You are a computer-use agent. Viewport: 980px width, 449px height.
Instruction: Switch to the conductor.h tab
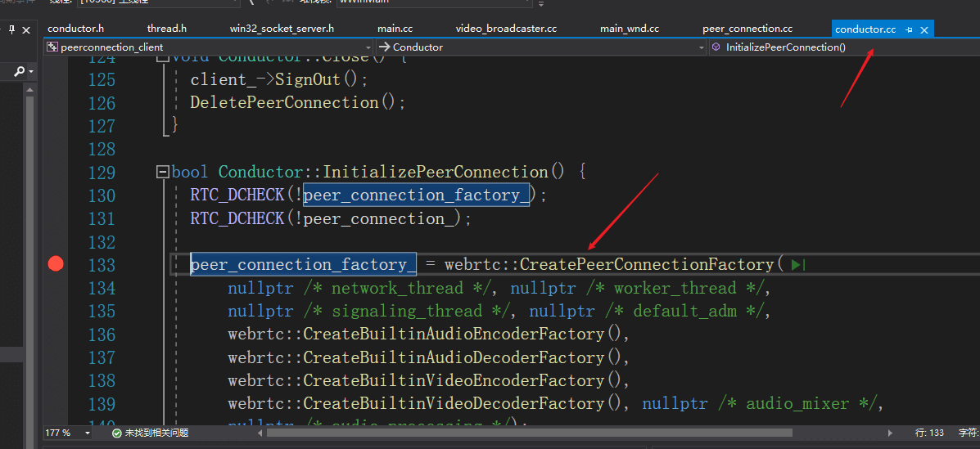(x=75, y=29)
